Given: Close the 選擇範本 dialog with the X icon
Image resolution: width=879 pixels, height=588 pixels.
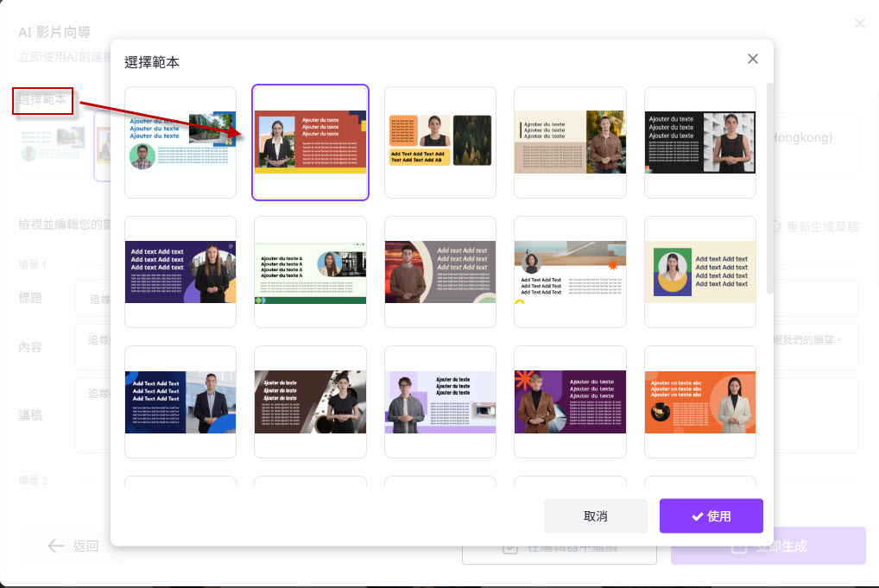Looking at the screenshot, I should (x=752, y=59).
